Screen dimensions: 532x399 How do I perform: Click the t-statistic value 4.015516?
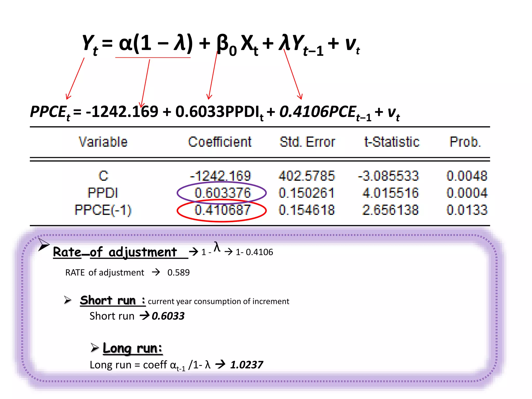tap(391, 193)
